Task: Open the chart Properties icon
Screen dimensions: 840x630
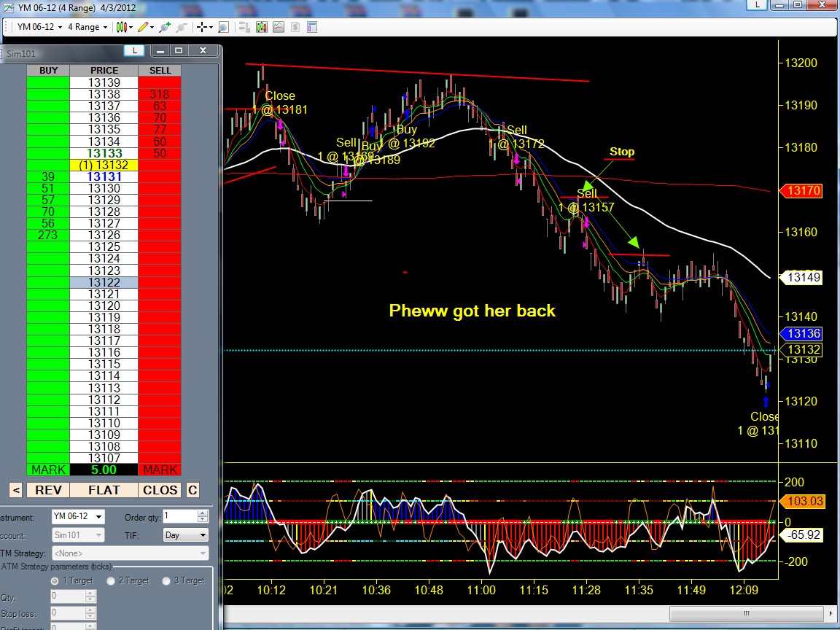Action: coord(312,27)
